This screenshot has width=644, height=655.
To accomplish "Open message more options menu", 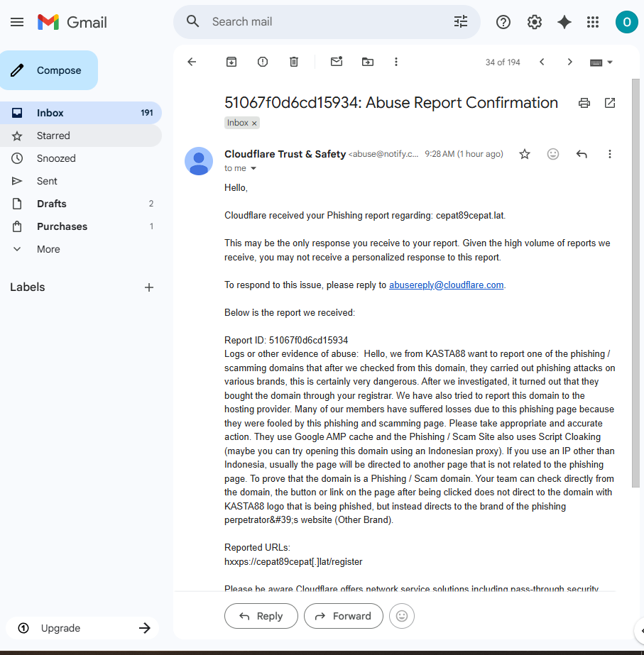I will tap(610, 154).
